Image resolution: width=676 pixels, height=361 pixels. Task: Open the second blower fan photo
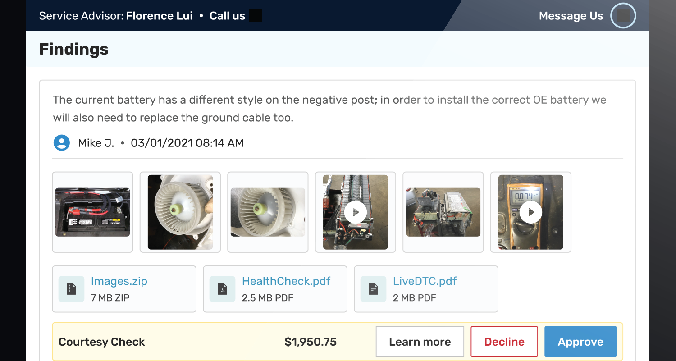point(268,212)
